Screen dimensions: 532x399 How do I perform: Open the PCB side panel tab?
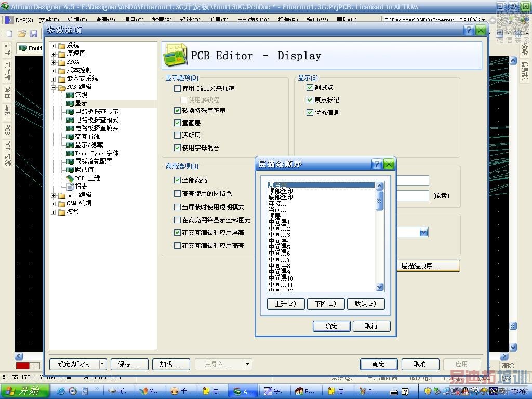(7, 129)
